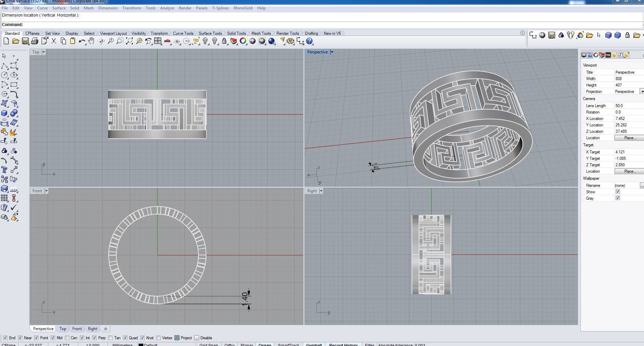Click the target Location Place button
The height and width of the screenshot is (346, 644).
[630, 171]
